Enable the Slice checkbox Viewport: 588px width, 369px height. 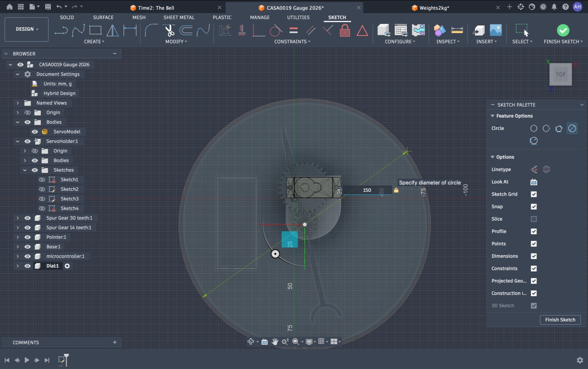(534, 219)
